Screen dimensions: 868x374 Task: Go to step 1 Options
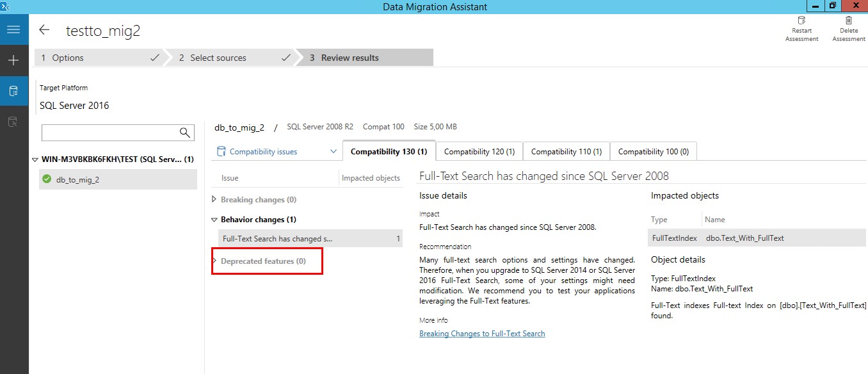click(99, 58)
